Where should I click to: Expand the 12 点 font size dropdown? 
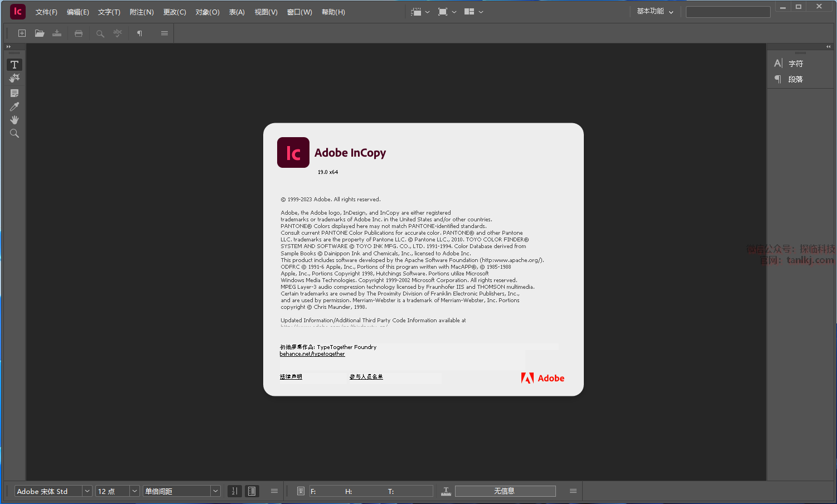[134, 491]
